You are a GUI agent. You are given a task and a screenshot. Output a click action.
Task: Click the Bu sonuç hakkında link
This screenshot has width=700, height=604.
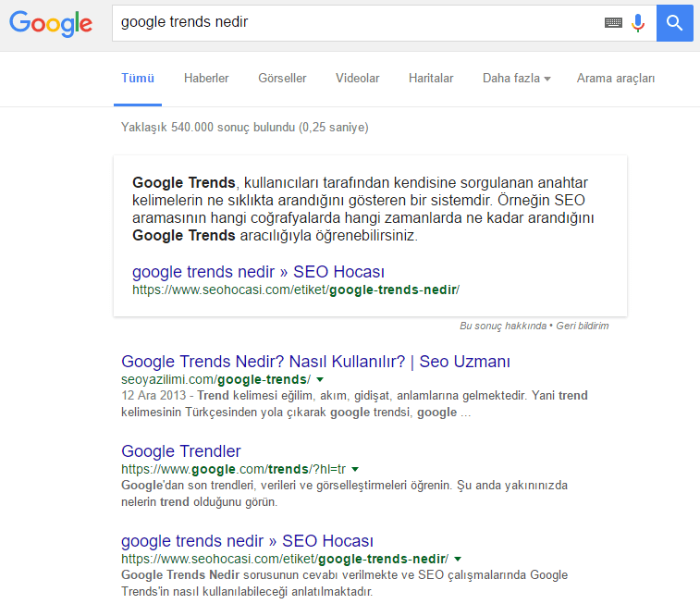click(502, 326)
